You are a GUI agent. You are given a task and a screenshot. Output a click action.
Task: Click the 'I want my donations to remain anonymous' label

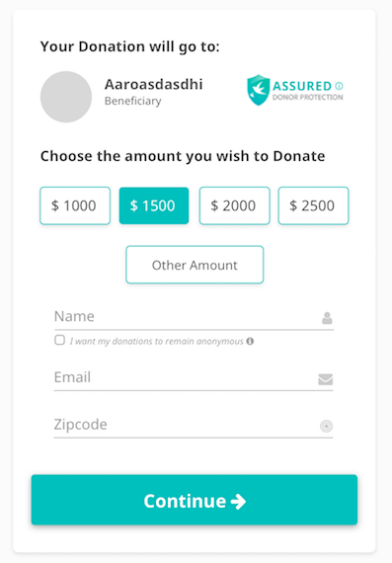[157, 341]
